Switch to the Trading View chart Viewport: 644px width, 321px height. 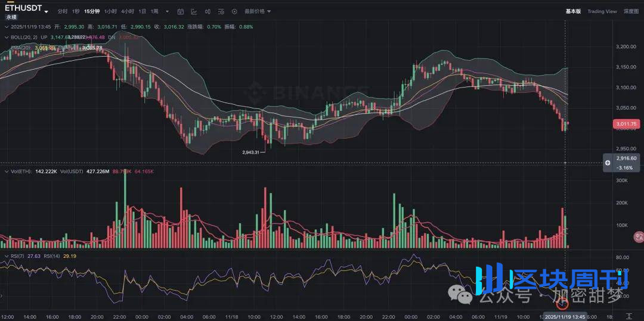(602, 11)
